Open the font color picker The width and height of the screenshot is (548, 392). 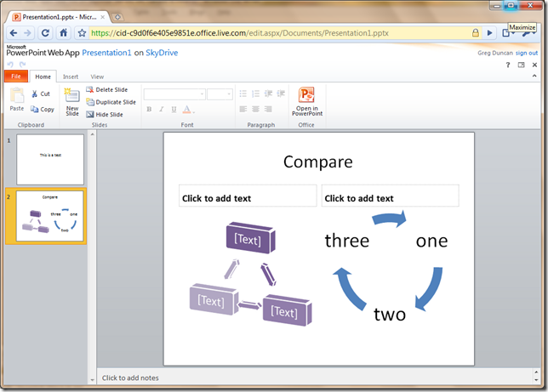pos(188,110)
